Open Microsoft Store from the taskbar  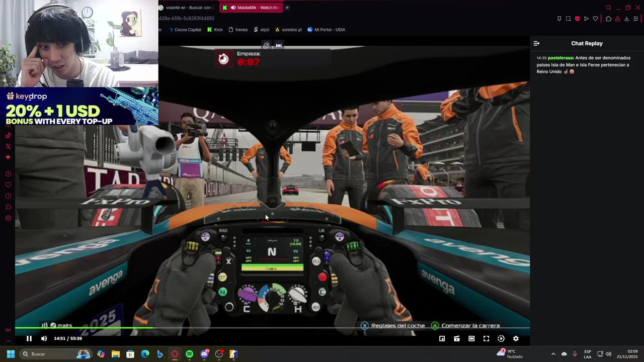point(130,354)
